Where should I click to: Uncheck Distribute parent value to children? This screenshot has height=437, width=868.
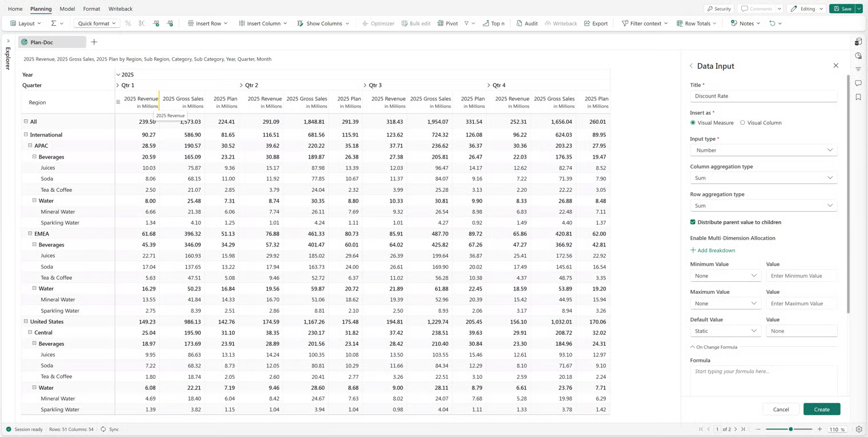click(x=693, y=222)
